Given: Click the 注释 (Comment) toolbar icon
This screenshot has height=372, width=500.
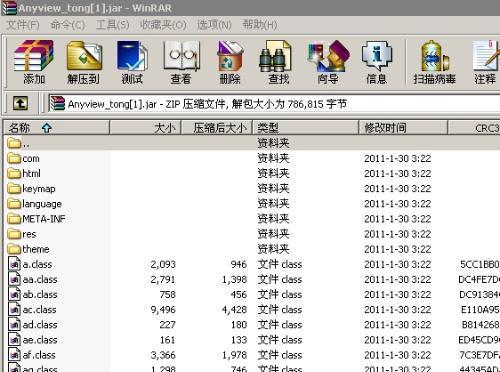Looking at the screenshot, I should point(485,62).
